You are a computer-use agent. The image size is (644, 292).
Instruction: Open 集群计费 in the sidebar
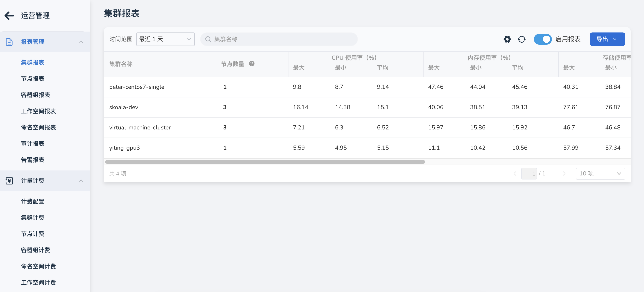[32, 218]
